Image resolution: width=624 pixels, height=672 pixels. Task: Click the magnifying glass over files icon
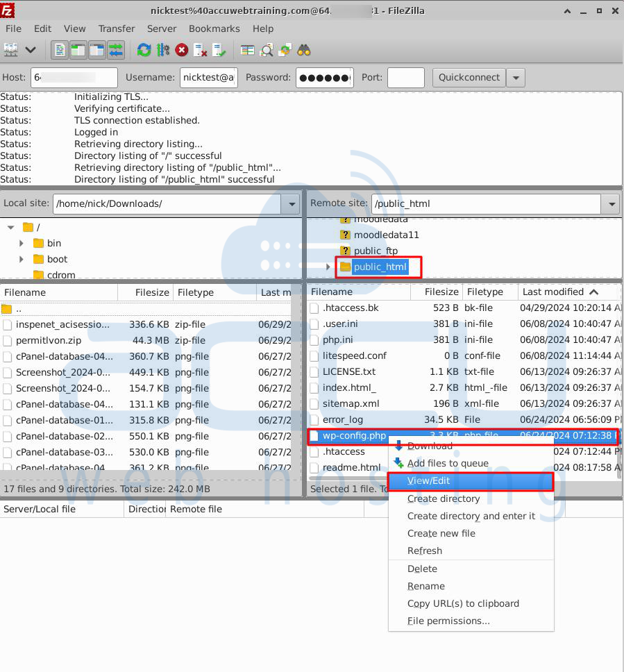(267, 50)
